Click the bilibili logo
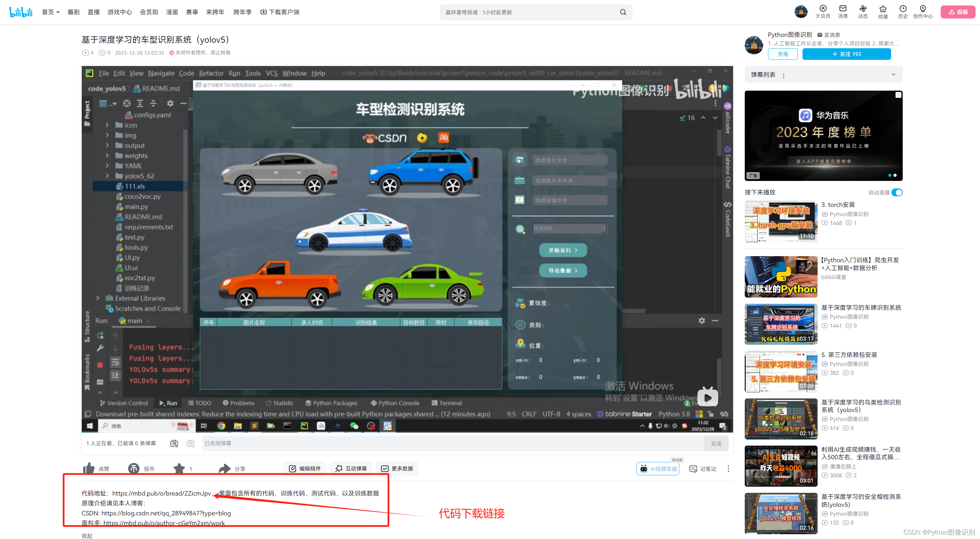This screenshot has height=539, width=980. click(x=21, y=12)
